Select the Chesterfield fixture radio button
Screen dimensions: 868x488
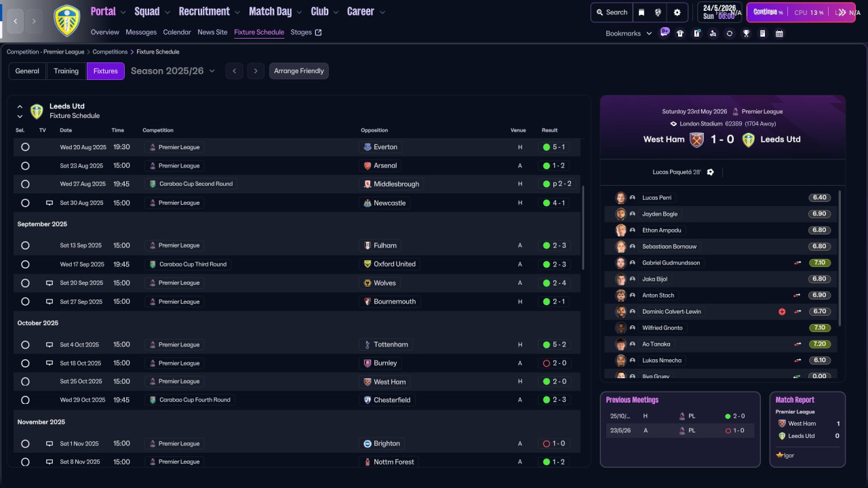tap(25, 400)
